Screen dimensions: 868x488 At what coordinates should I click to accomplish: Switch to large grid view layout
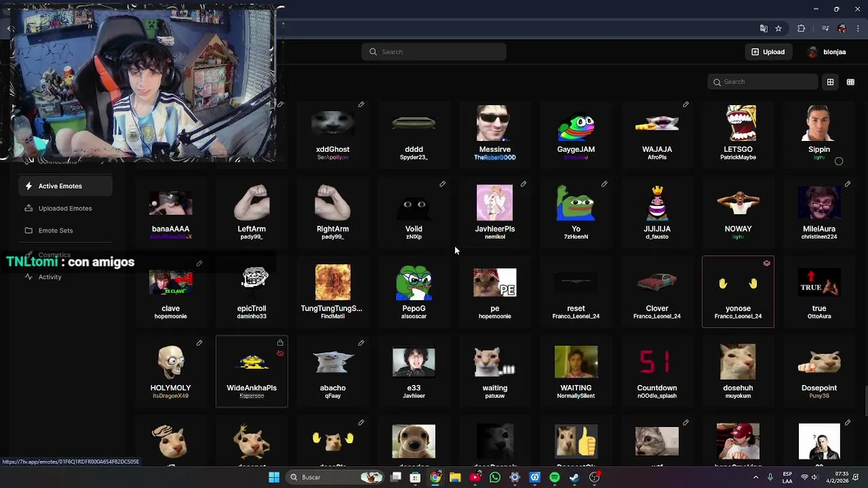830,82
